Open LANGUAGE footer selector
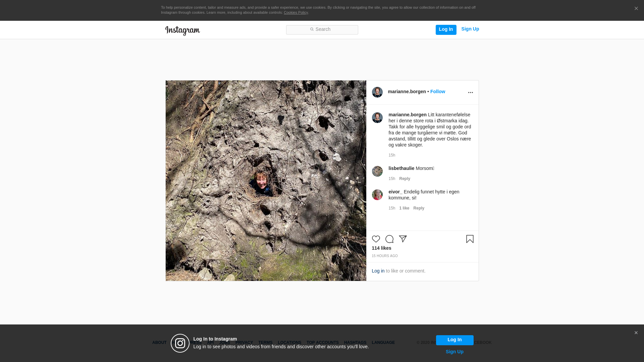Image resolution: width=644 pixels, height=362 pixels. 383,343
